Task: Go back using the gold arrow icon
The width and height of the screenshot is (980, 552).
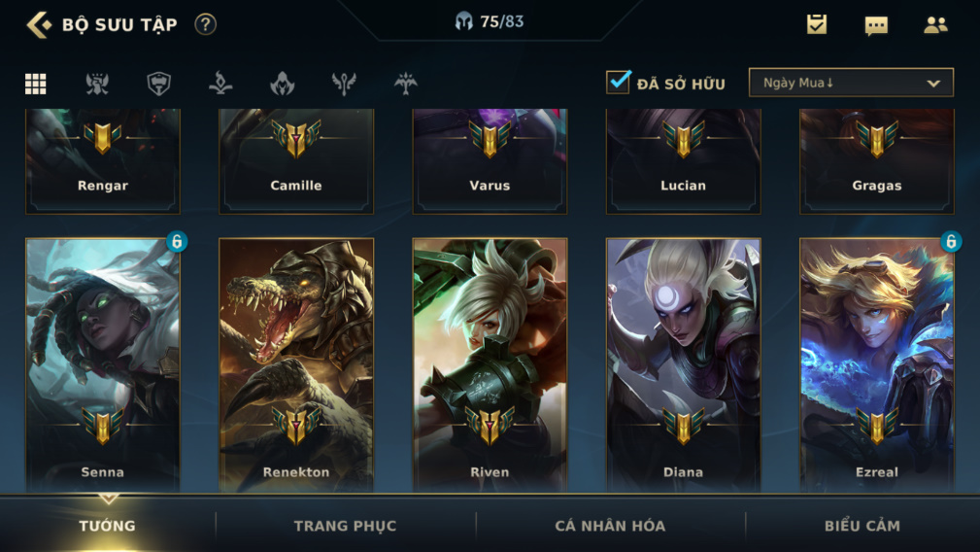Action: 39,25
